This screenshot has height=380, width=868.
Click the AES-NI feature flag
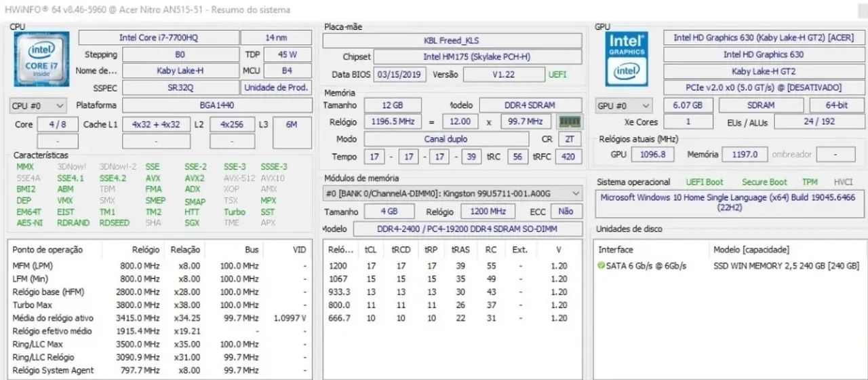tap(30, 223)
